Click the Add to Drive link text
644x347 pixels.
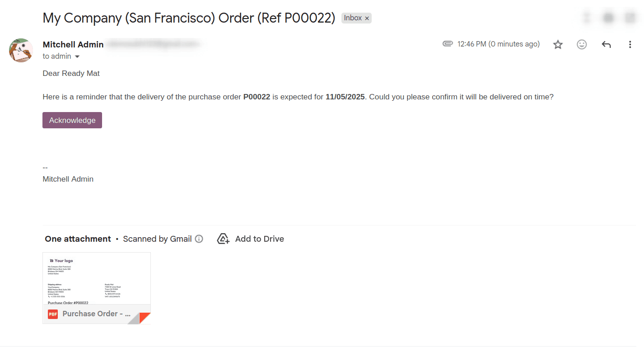[x=259, y=239]
